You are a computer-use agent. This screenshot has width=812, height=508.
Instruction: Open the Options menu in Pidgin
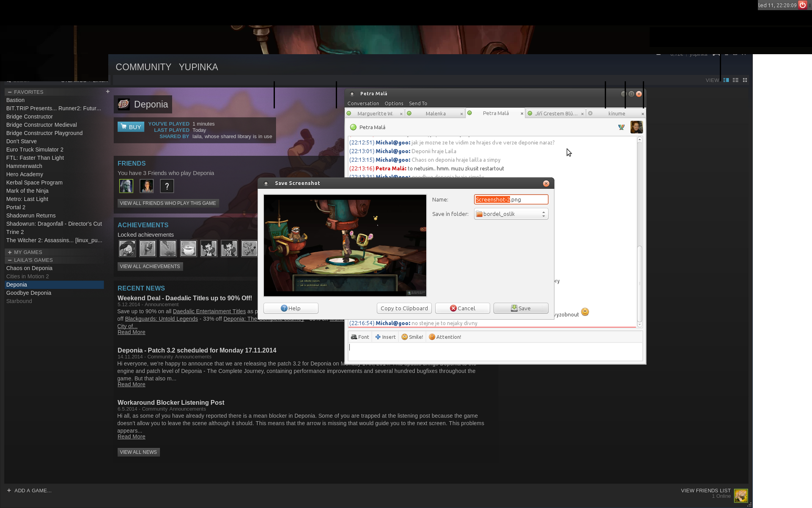pyautogui.click(x=394, y=103)
